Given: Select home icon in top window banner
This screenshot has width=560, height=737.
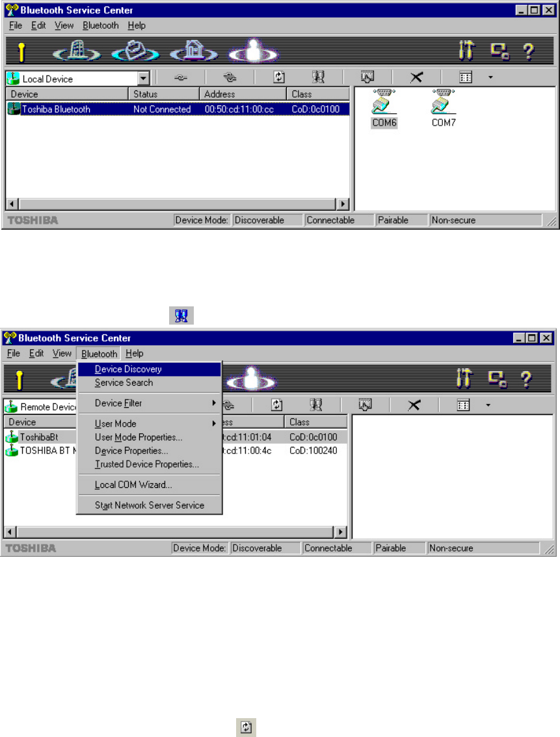Looking at the screenshot, I should click(194, 51).
